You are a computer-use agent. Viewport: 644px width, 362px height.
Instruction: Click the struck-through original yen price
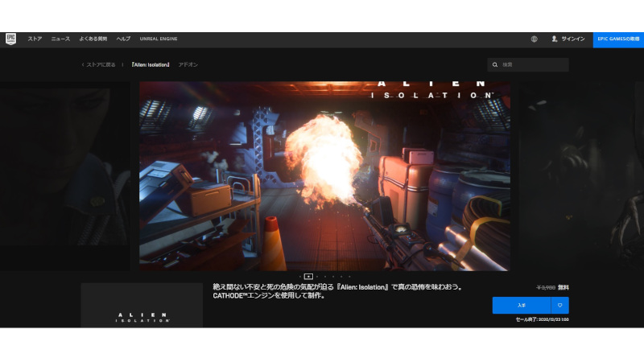coord(546,288)
